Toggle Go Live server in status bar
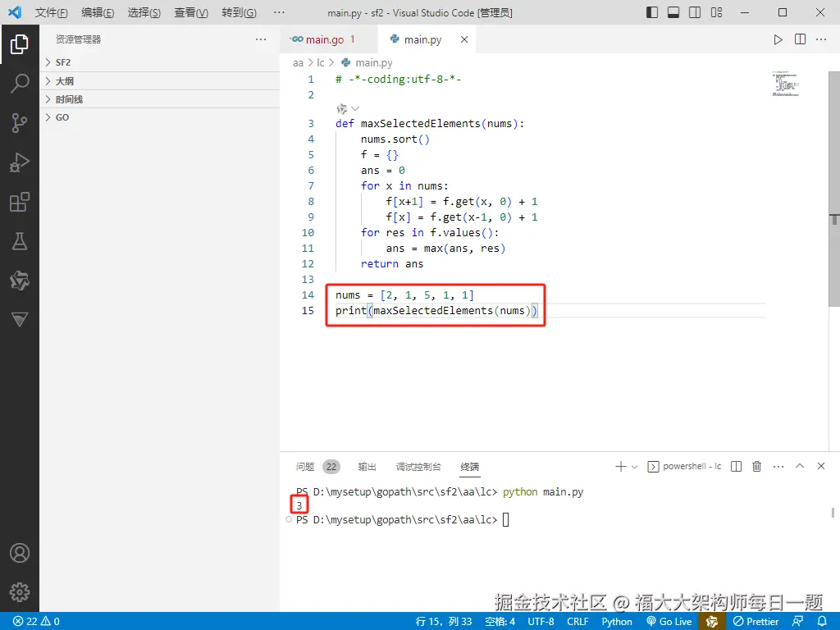This screenshot has width=840, height=630. [x=669, y=621]
